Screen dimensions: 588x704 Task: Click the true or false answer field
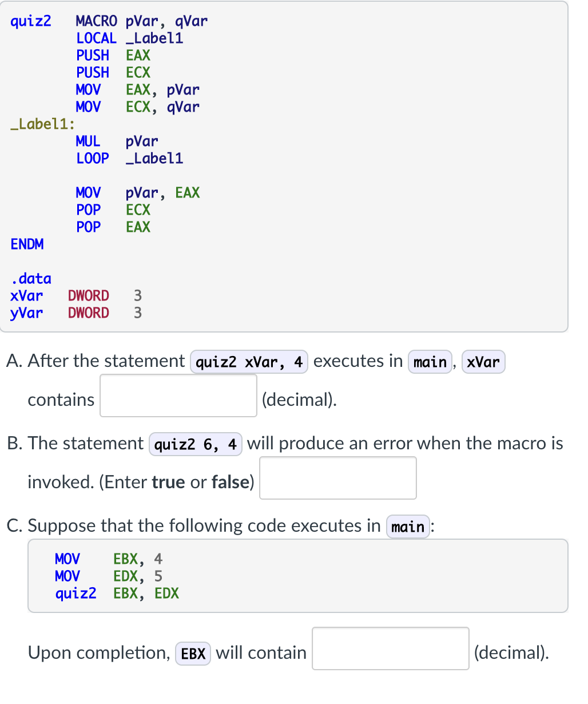[x=337, y=478]
